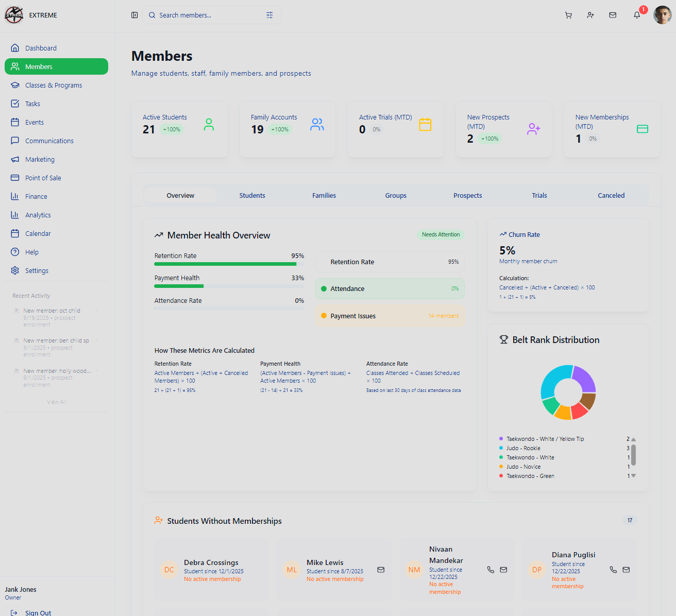676x616 pixels.
Task: Email Diana Puglisi via envelope icon
Action: coord(626,570)
